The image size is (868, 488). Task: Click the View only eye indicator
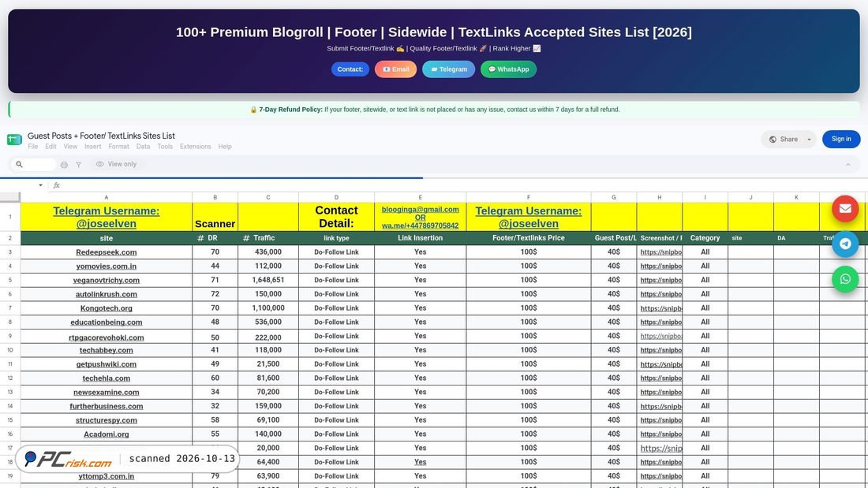click(116, 164)
